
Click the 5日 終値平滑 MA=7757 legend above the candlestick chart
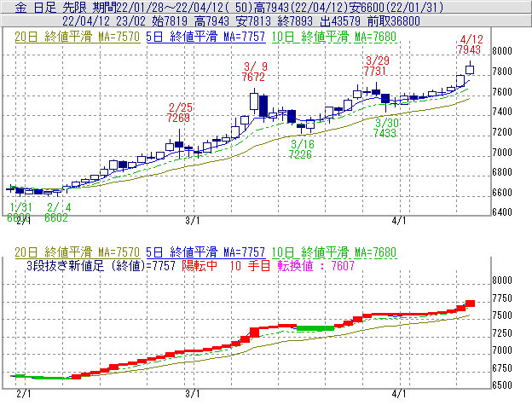click(x=205, y=37)
